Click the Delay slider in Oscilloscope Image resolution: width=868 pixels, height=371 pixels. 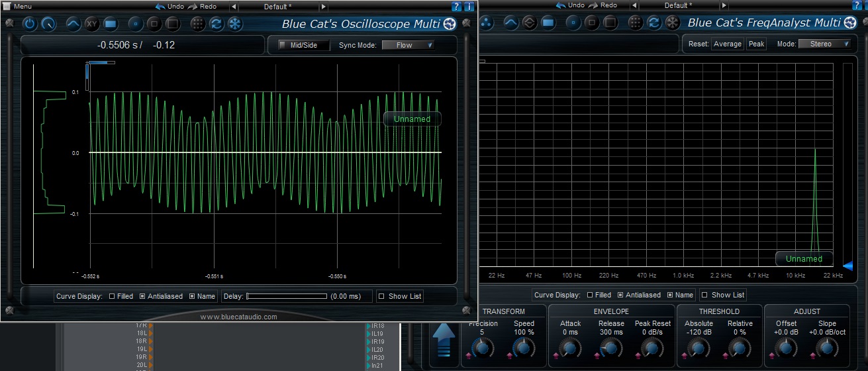[287, 296]
